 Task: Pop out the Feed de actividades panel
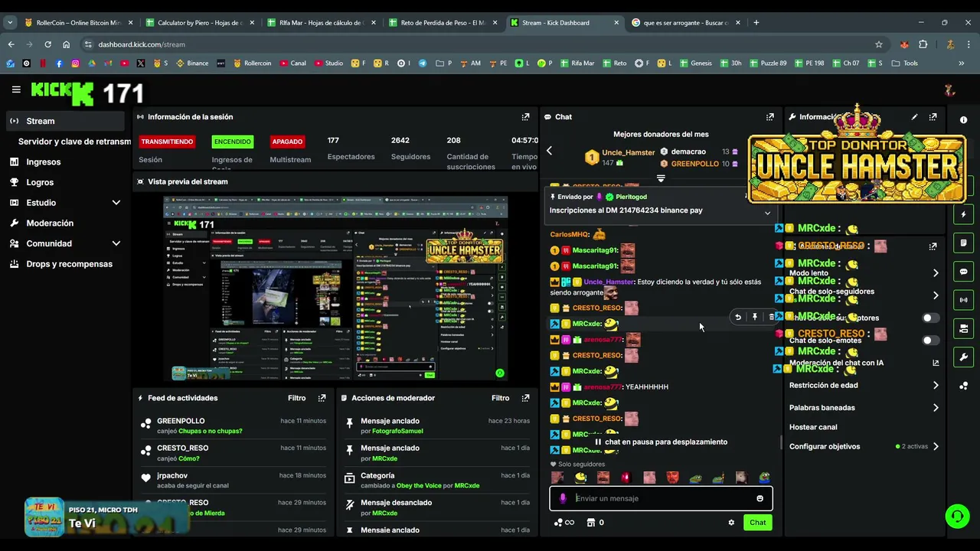click(x=322, y=398)
